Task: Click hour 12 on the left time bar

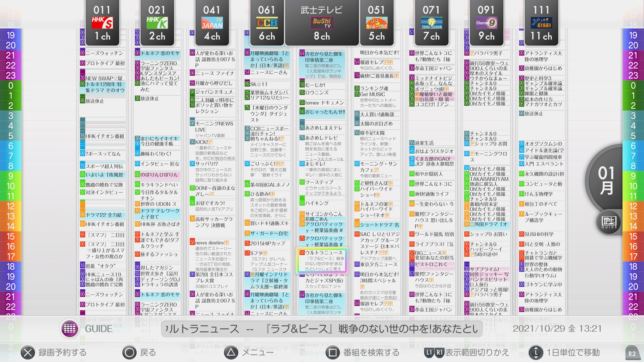Action: [x=11, y=206]
